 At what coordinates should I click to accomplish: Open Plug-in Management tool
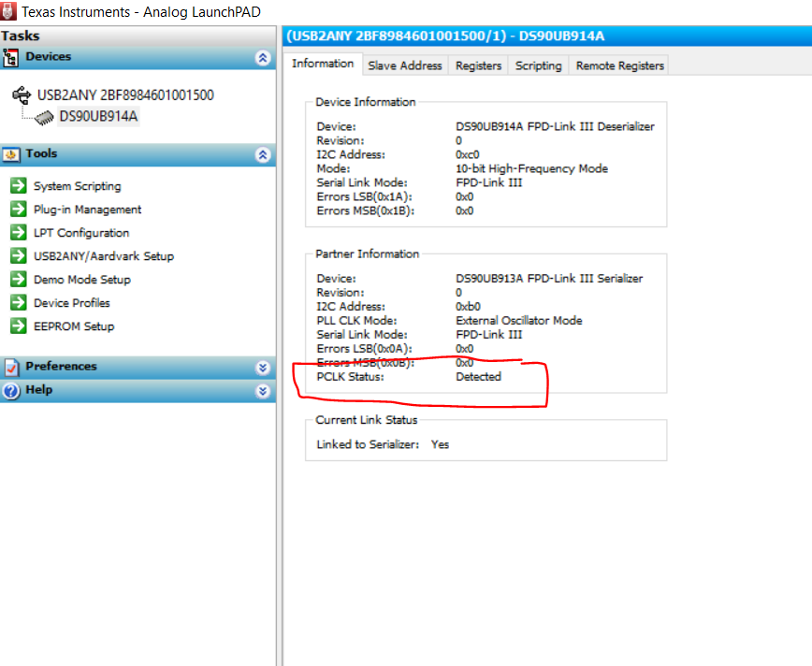point(87,210)
